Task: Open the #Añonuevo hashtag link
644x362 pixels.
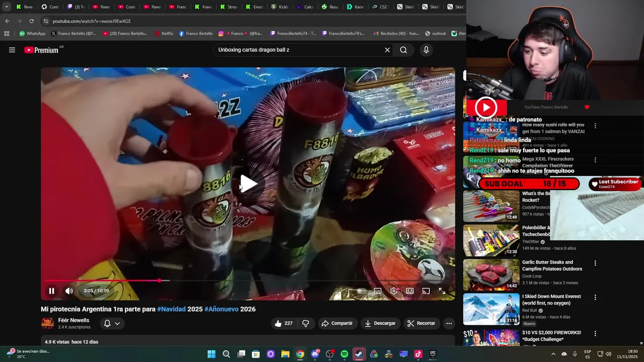Action: (221, 309)
